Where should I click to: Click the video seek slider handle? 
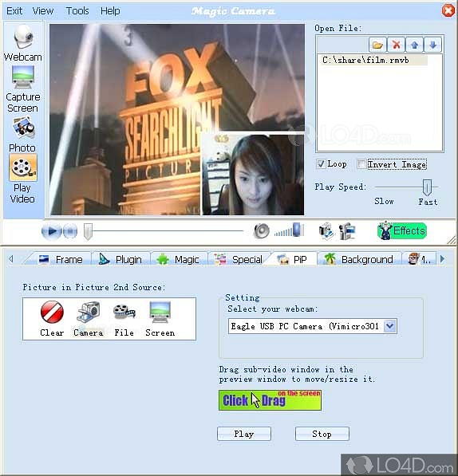pyautogui.click(x=88, y=232)
